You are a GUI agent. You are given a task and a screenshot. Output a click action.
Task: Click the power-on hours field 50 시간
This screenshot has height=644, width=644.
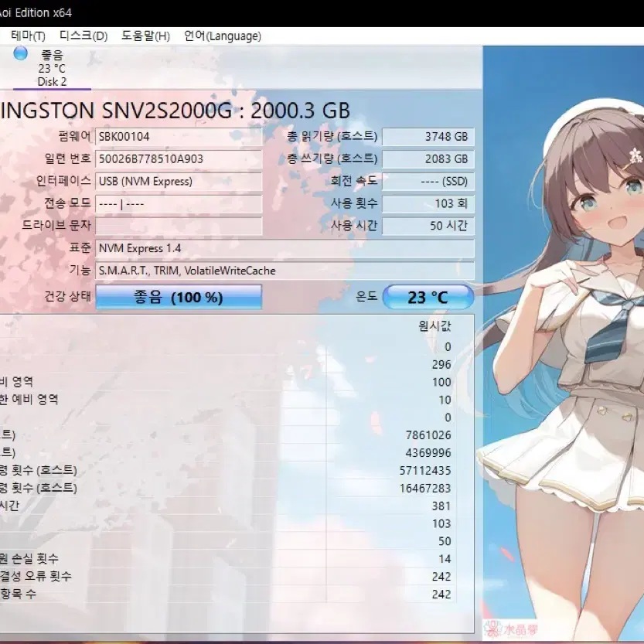pos(428,226)
